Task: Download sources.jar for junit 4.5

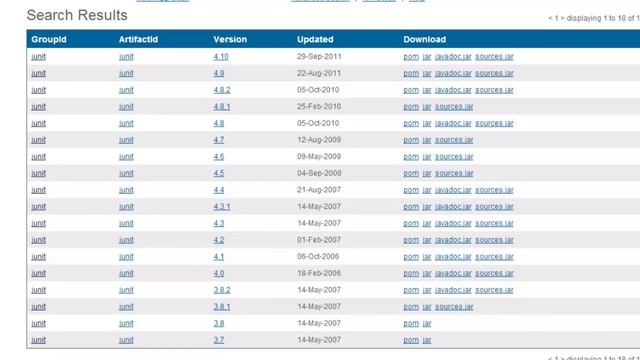Action: [x=454, y=173]
